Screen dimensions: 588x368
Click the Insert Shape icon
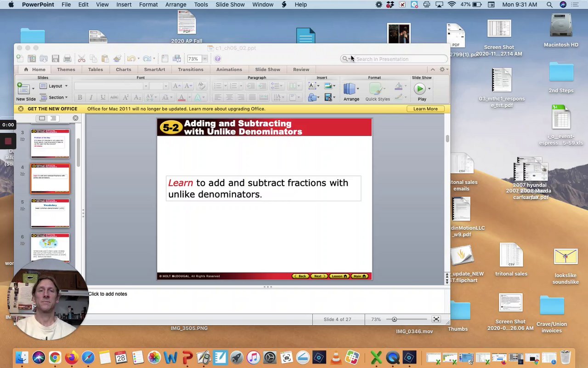click(312, 97)
